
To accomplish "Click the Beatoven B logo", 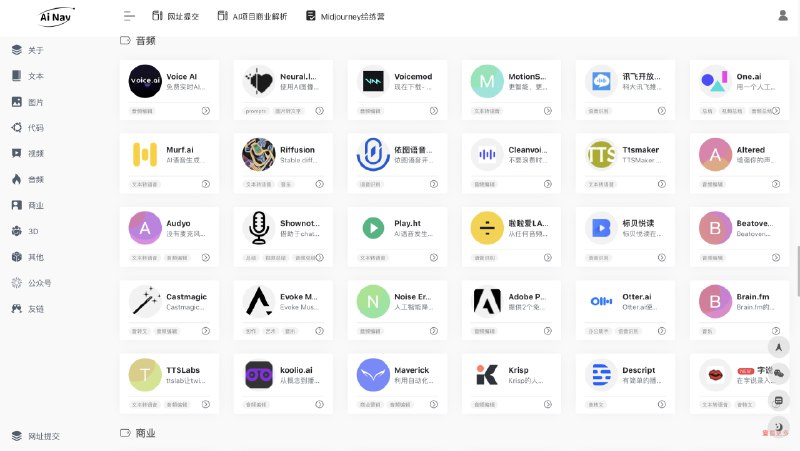I will point(715,228).
